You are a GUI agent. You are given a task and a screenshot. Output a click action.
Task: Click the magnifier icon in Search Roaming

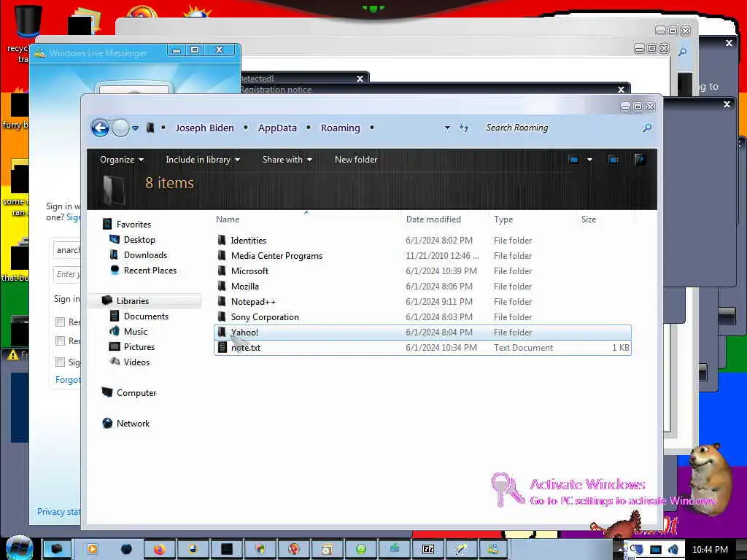[647, 128]
